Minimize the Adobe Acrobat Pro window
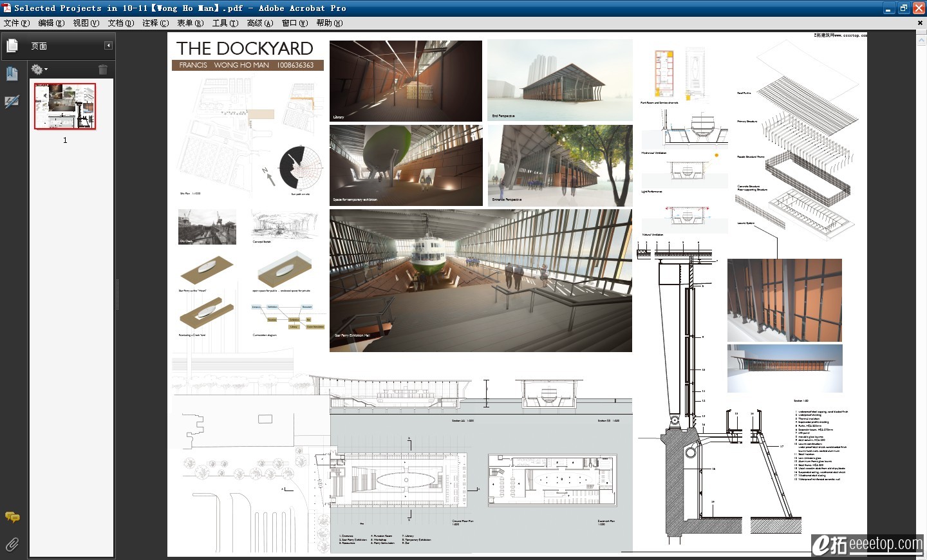The height and width of the screenshot is (560, 927). pos(888,8)
